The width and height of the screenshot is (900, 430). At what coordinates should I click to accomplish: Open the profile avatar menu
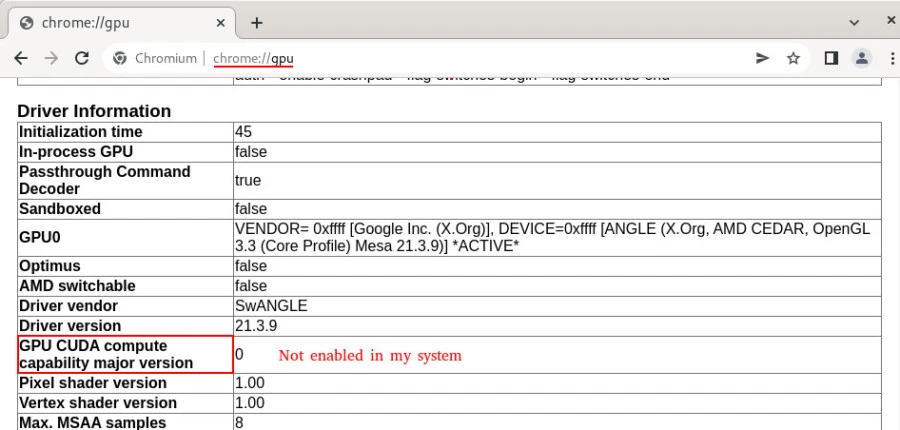coord(861,58)
